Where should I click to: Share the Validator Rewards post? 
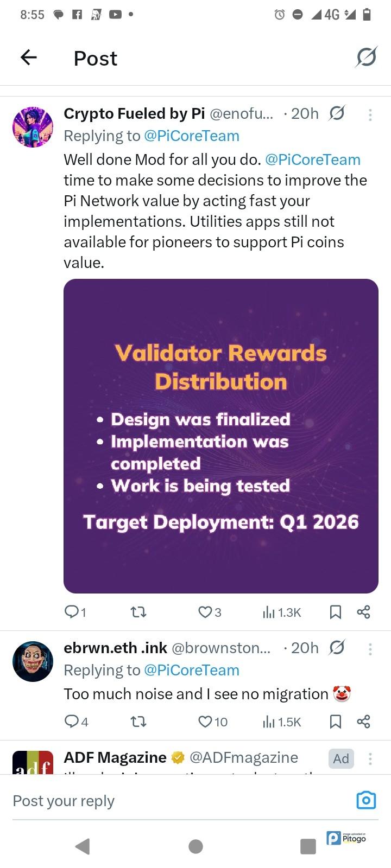click(x=363, y=612)
